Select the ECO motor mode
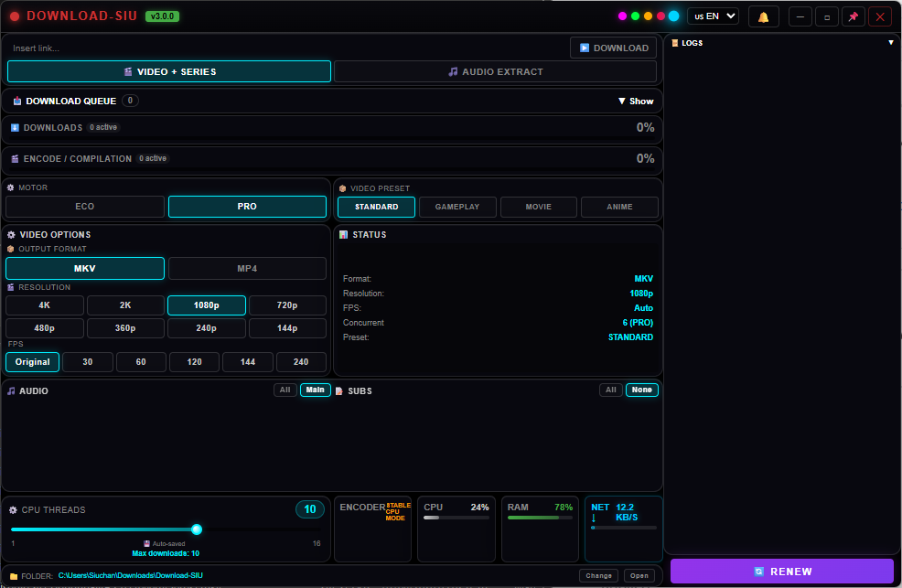Screen dimensions: 902x588 point(85,207)
